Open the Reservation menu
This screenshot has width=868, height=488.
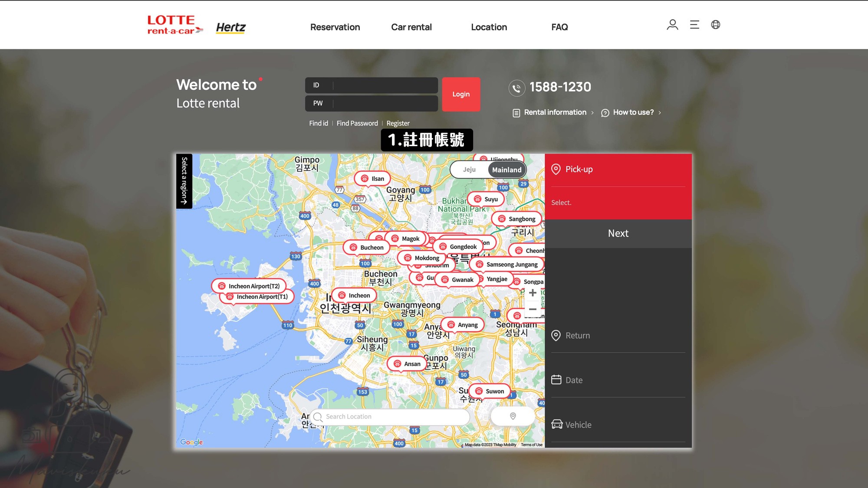coord(335,27)
